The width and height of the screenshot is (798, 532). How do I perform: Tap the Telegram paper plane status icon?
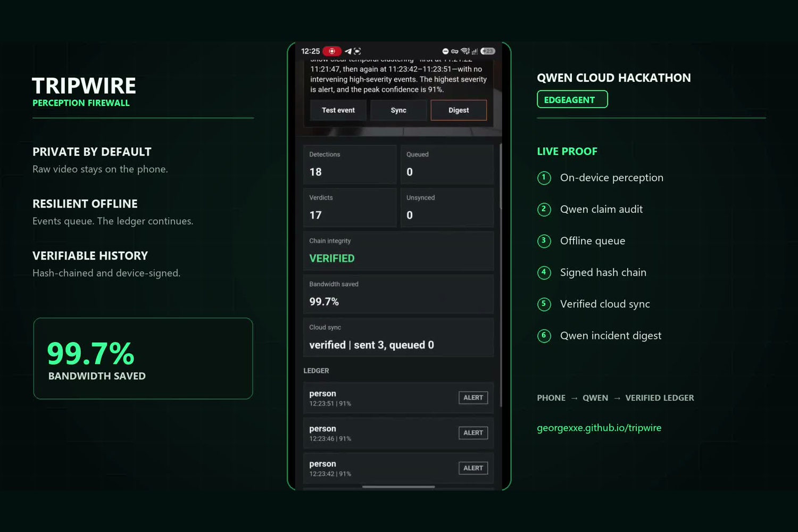pyautogui.click(x=348, y=51)
